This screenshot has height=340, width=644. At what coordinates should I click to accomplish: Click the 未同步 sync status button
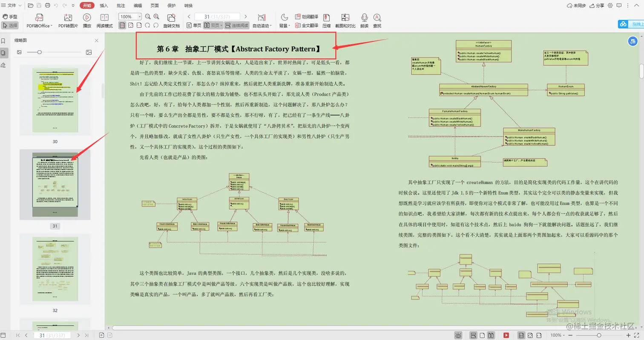(576, 6)
